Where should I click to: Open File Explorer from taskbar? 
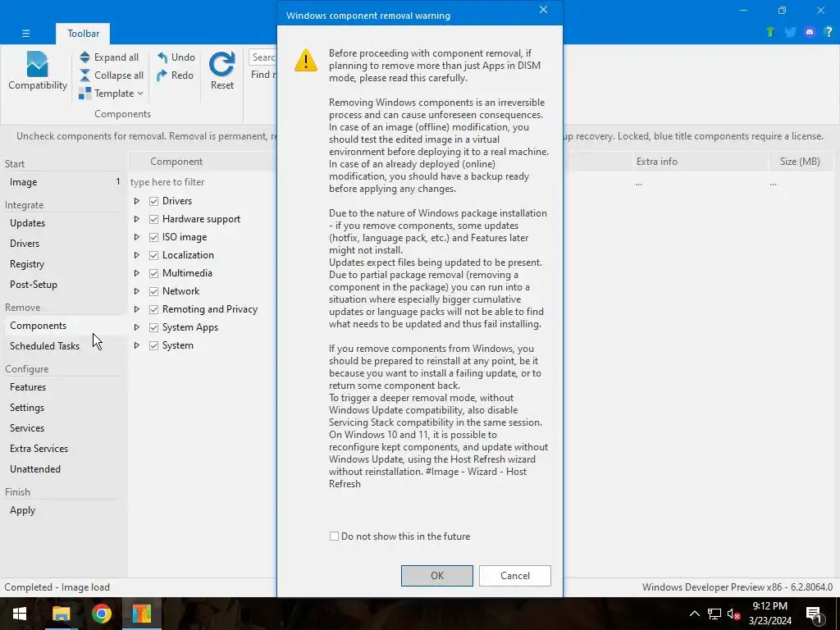coord(61,614)
